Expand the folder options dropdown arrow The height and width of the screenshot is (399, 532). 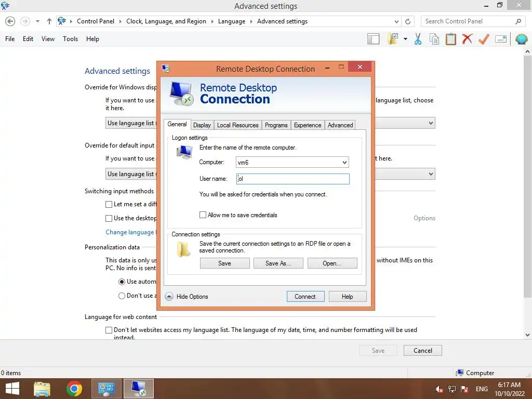405,39
